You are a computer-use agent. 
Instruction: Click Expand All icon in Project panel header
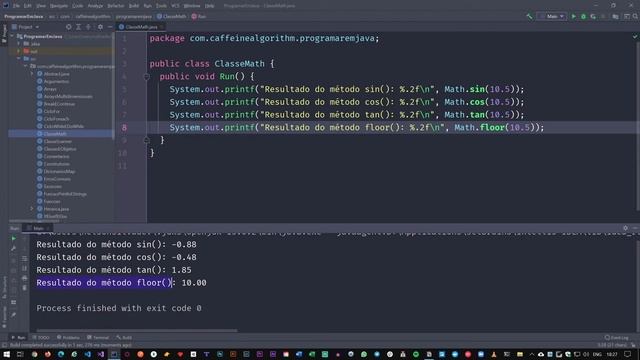(x=78, y=27)
